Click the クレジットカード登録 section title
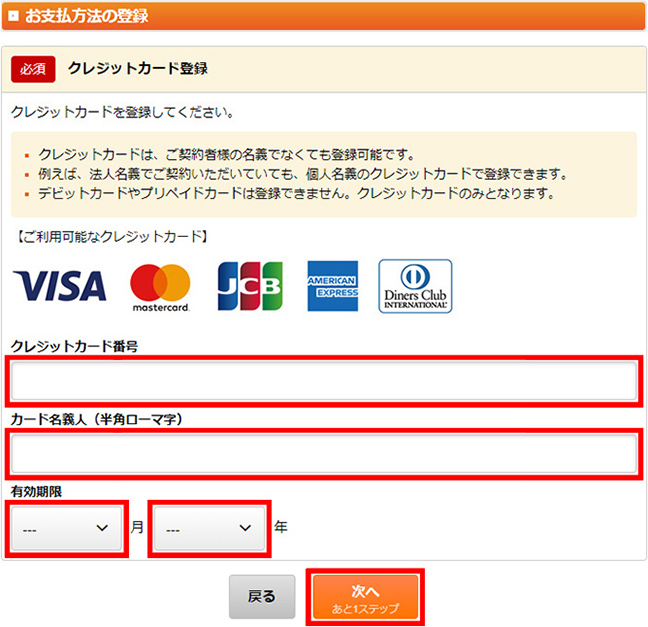 (138, 69)
